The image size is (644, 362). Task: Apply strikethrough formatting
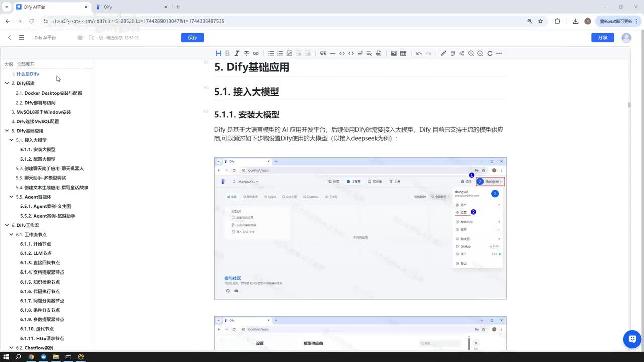[x=246, y=53]
